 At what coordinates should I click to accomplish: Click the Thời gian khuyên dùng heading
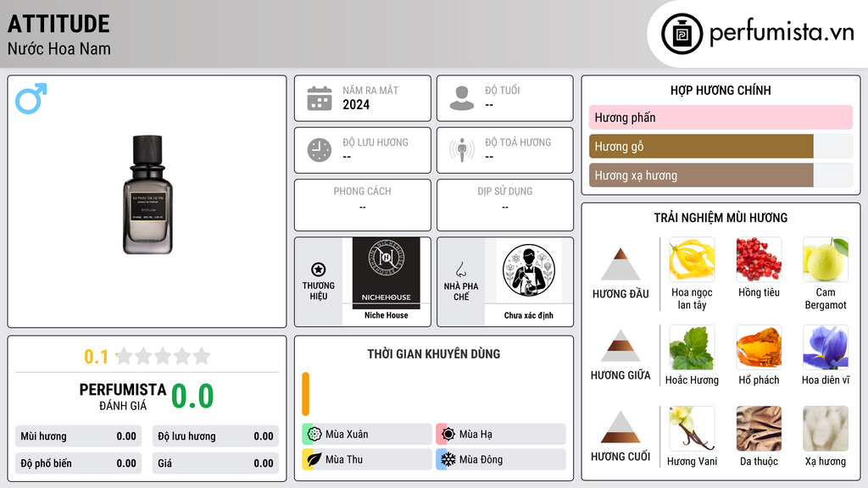point(434,354)
